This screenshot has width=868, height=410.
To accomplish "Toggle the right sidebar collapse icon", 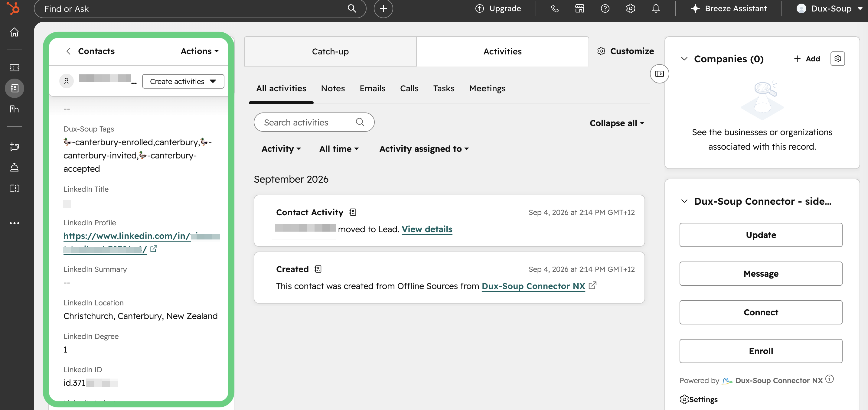I will 659,74.
